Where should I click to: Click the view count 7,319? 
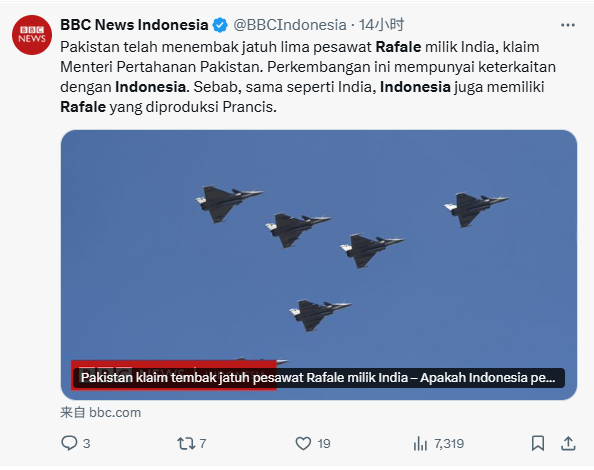pos(449,443)
